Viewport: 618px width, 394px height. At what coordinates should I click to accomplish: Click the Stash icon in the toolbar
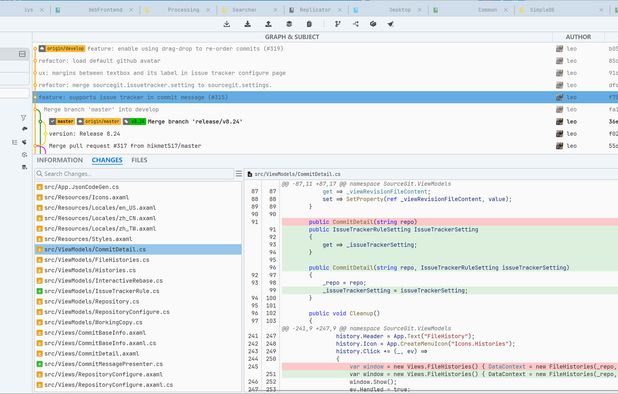(289, 24)
